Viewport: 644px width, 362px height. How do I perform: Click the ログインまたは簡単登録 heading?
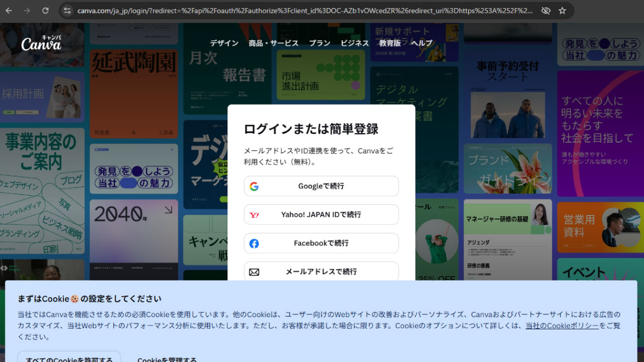pos(311,129)
